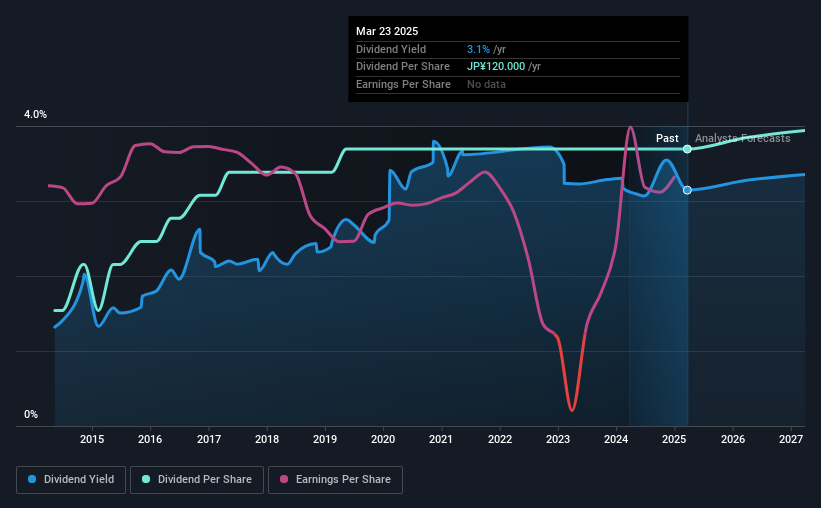Click the 2020 x-axis label
The width and height of the screenshot is (821, 508).
(x=383, y=439)
